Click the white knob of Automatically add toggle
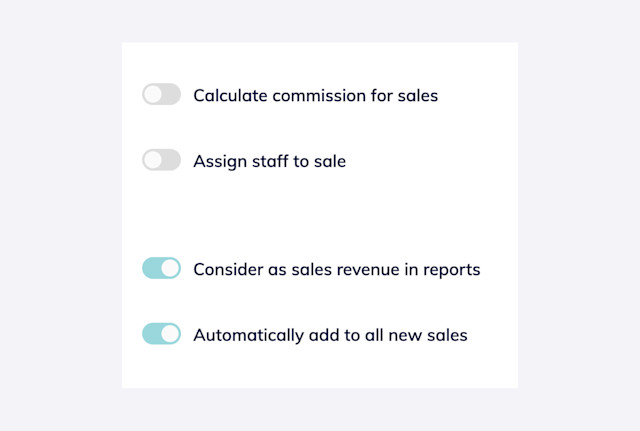Viewport: 640px width, 431px height. pyautogui.click(x=170, y=334)
